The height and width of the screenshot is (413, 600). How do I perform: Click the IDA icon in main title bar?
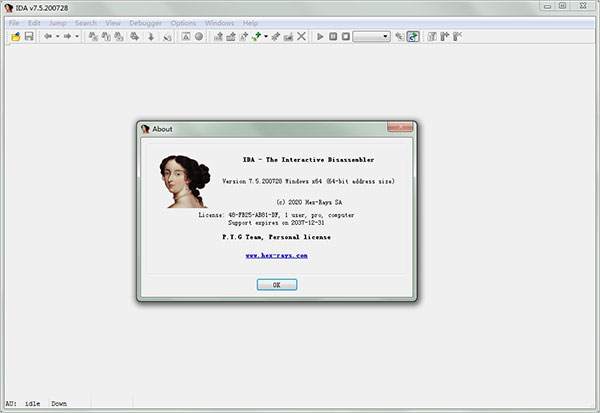[x=9, y=8]
